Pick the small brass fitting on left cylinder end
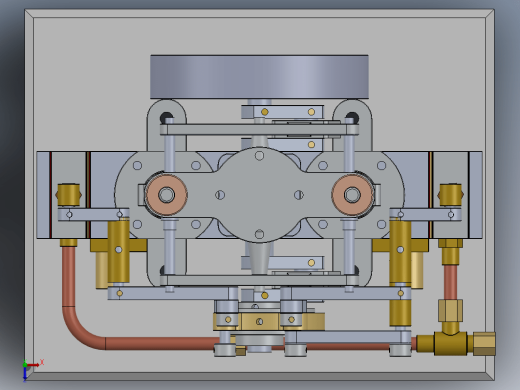This screenshot has width=520, height=390. click(69, 195)
